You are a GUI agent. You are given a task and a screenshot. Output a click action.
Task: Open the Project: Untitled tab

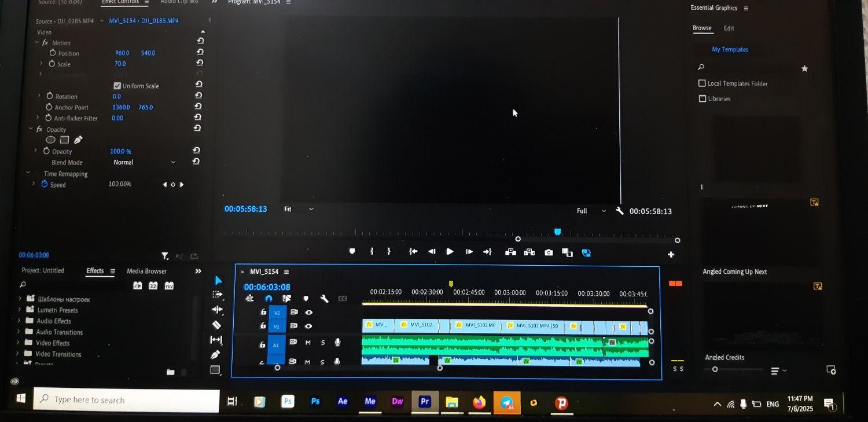(43, 270)
